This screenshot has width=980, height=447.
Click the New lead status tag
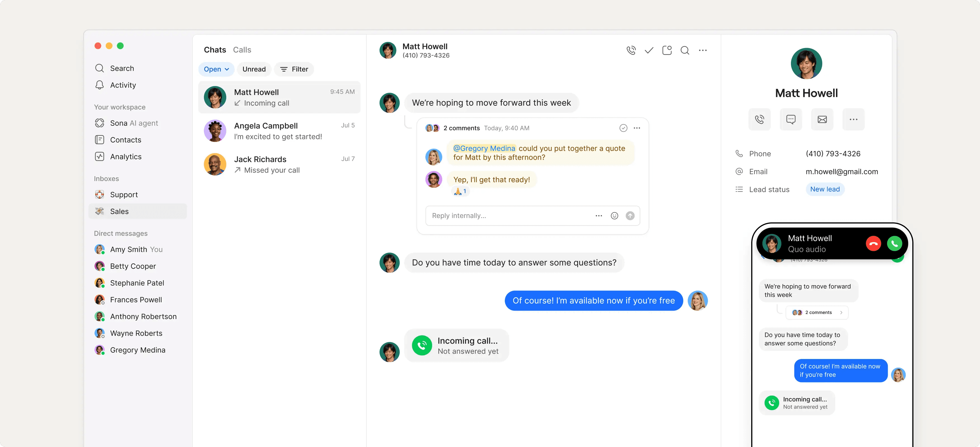[x=825, y=189]
